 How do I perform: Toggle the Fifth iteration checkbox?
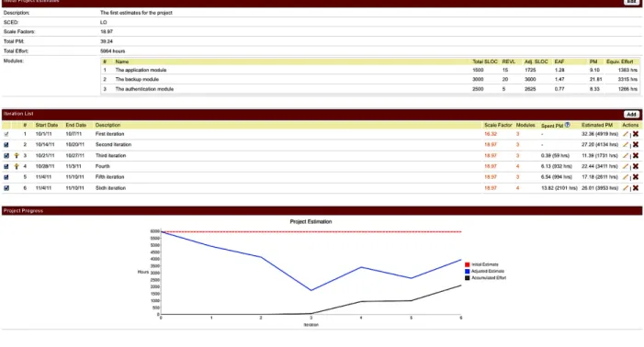(6, 177)
